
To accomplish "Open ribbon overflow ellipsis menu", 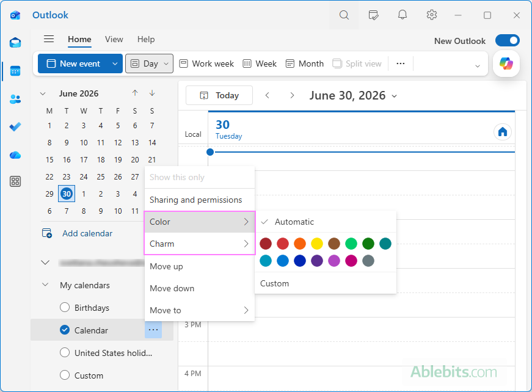I will (x=401, y=64).
